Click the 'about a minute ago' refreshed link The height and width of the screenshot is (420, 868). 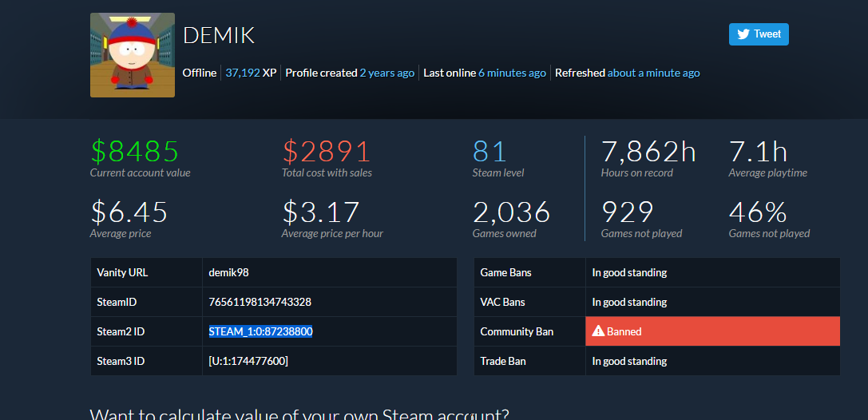[x=654, y=73]
